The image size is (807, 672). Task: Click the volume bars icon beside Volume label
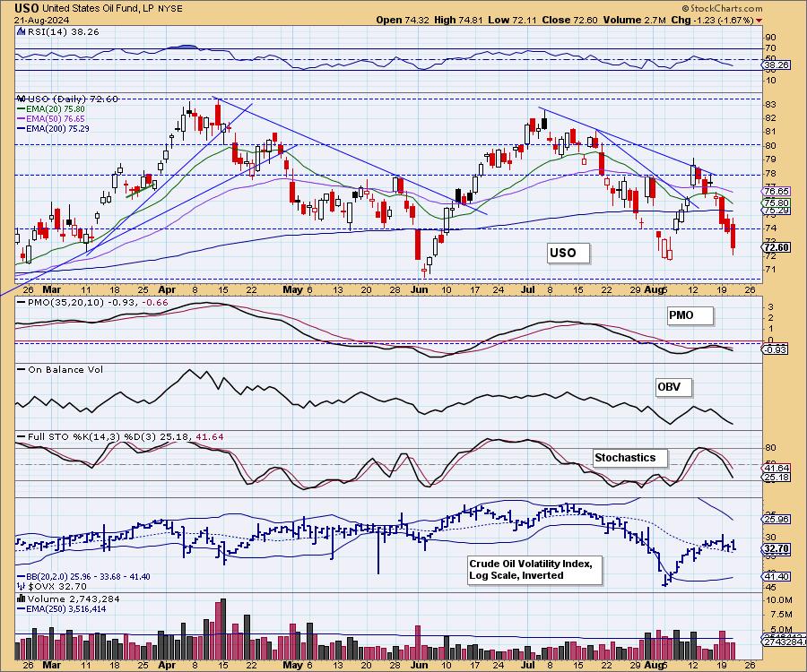(22, 599)
